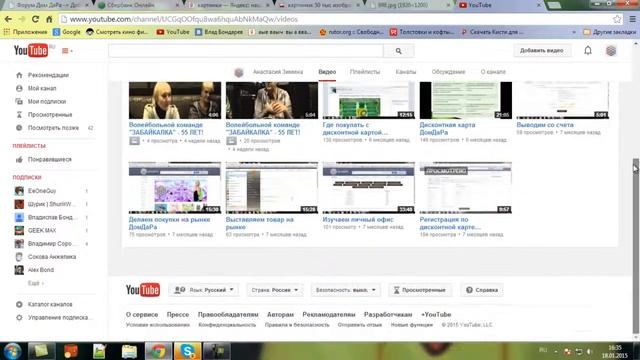Click the footer YouTube logo
The width and height of the screenshot is (640, 360).
[142, 290]
